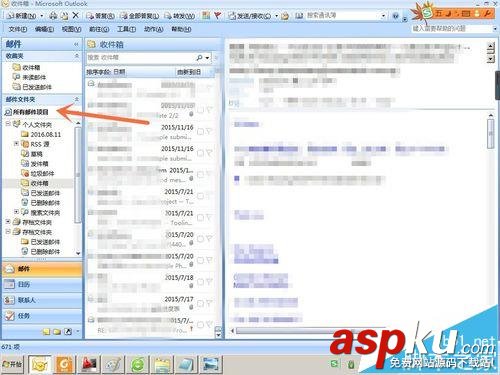Switch to the 邮件 navigation button
500x375 pixels.
click(42, 269)
